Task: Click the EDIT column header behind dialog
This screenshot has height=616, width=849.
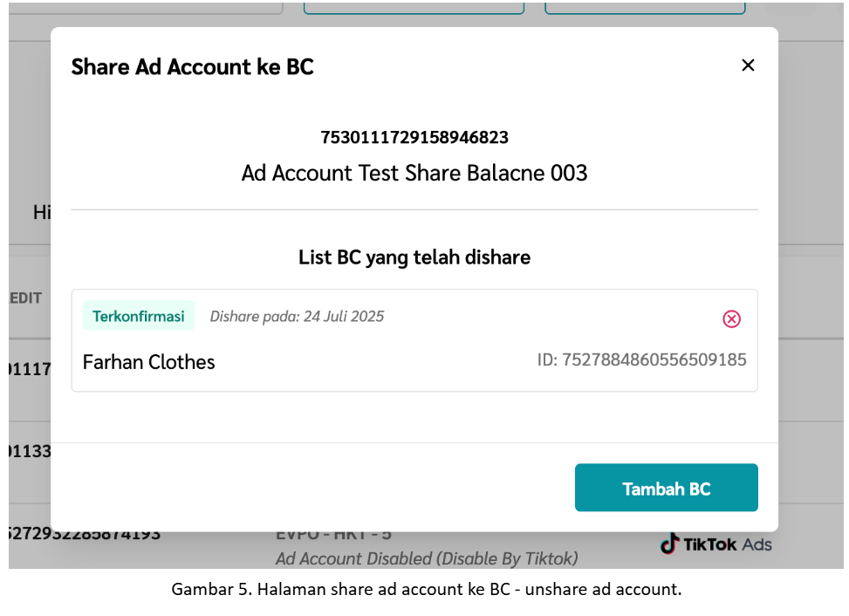Action: 25,298
